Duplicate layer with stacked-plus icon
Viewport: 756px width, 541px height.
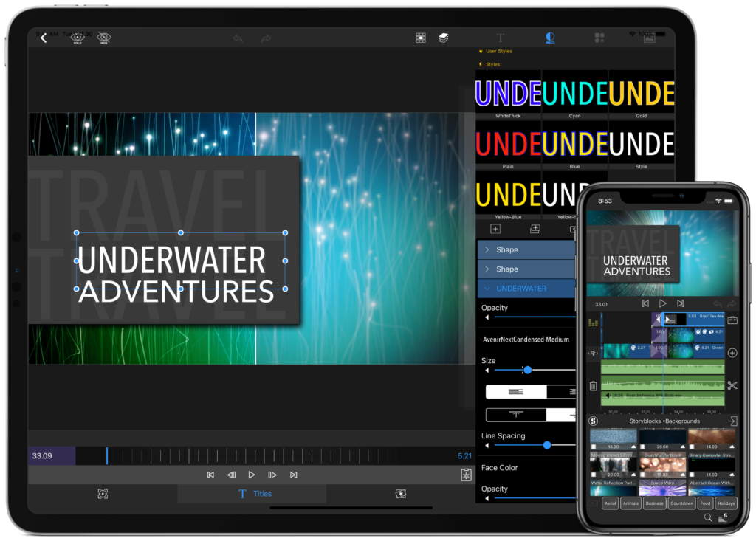point(535,229)
